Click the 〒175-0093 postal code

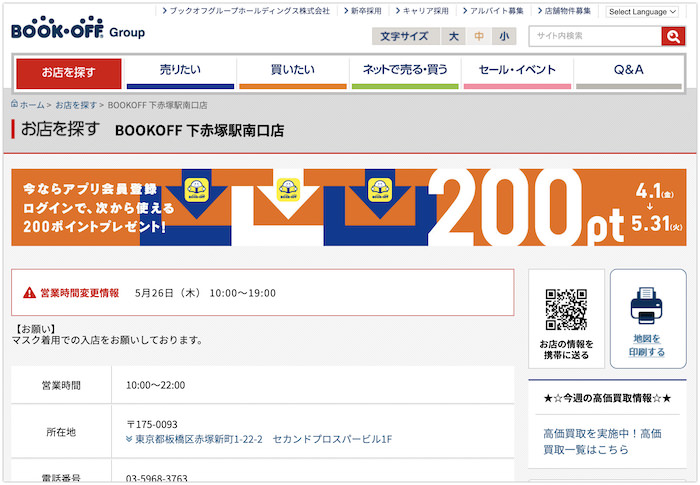click(152, 424)
